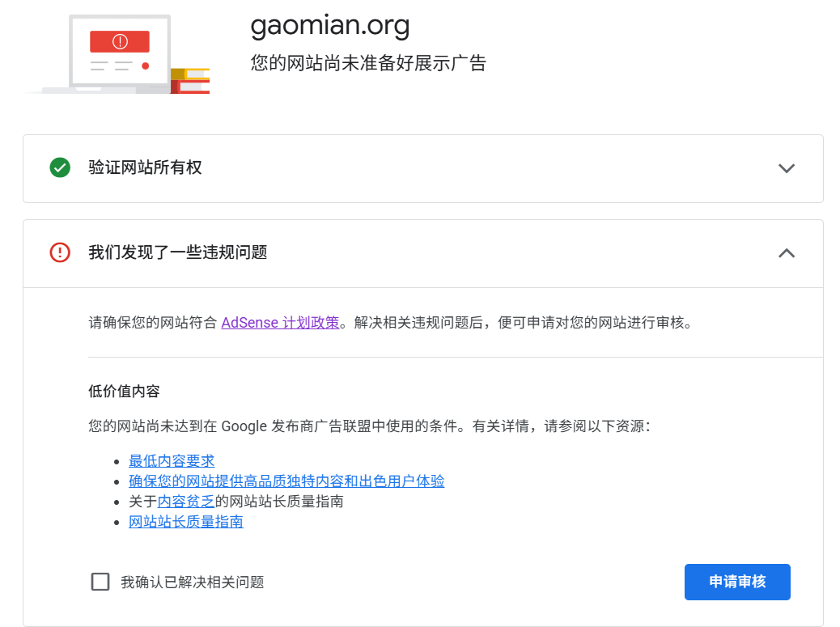Open the 最低内容要求 link
The image size is (840, 627).
172,461
